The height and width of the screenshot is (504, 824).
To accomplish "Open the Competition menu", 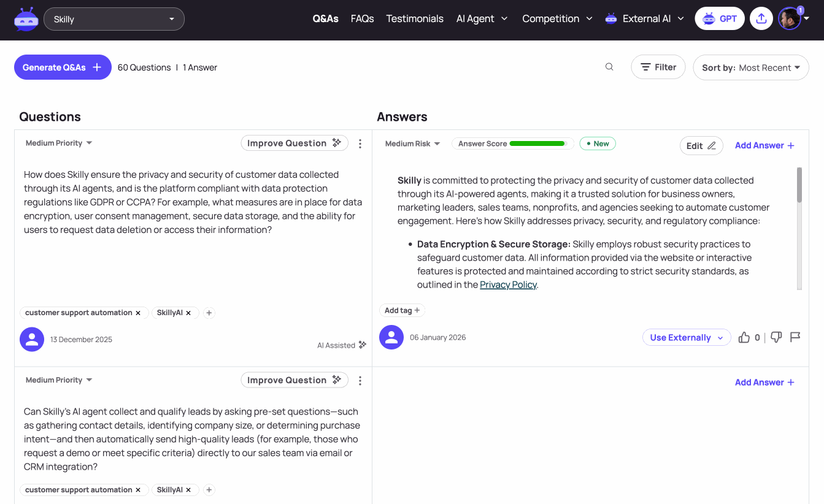I will 557,18.
